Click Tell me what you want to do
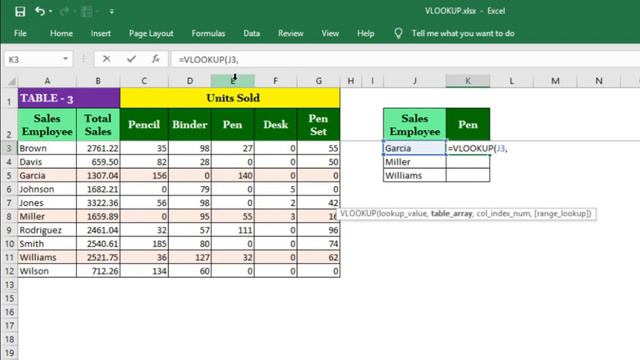The width and height of the screenshot is (640, 360). 463,33
